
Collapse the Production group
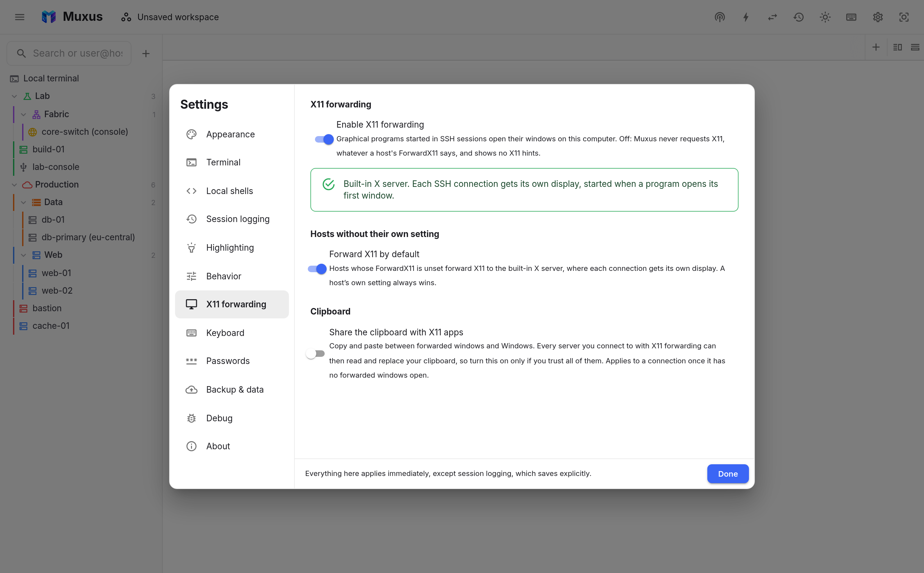pyautogui.click(x=14, y=185)
